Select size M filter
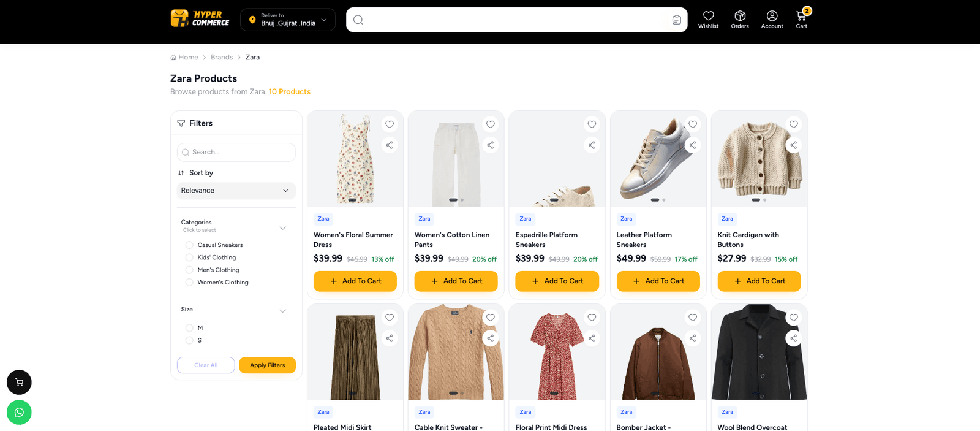 (189, 328)
